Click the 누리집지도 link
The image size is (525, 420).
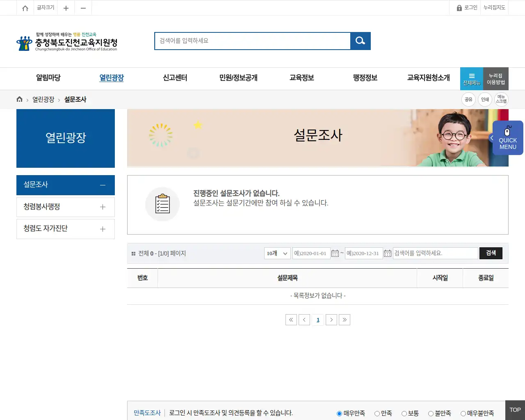tap(494, 8)
